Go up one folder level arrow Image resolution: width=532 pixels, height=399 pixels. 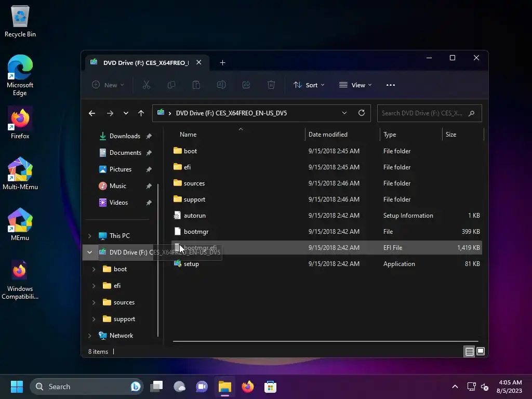click(141, 113)
